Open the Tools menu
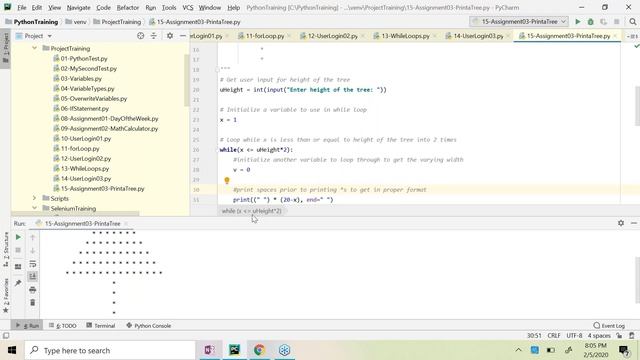This screenshot has height=360, width=640. 169,7
